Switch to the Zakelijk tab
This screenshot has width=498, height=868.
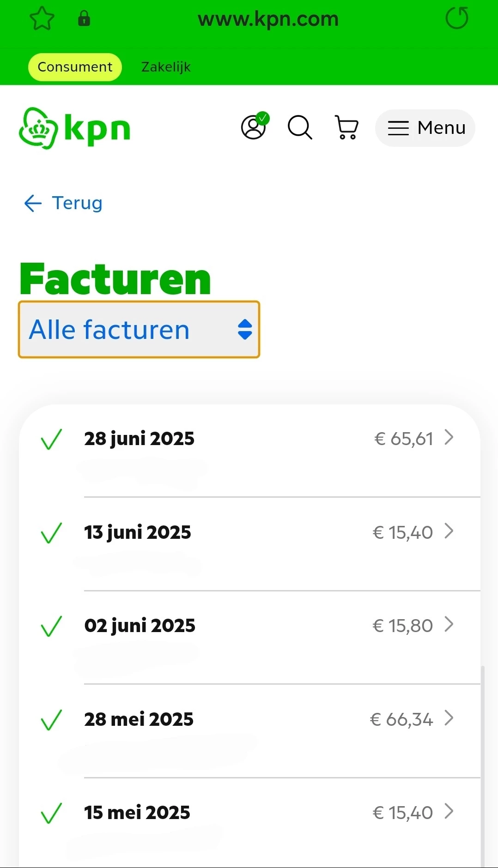click(166, 67)
